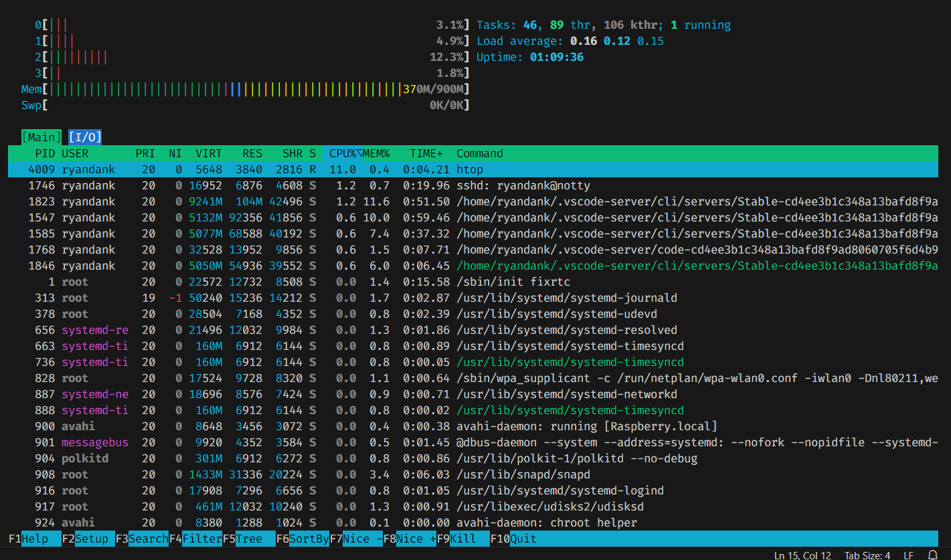Sort by the USER column header
This screenshot has width=951, height=560.
75,153
